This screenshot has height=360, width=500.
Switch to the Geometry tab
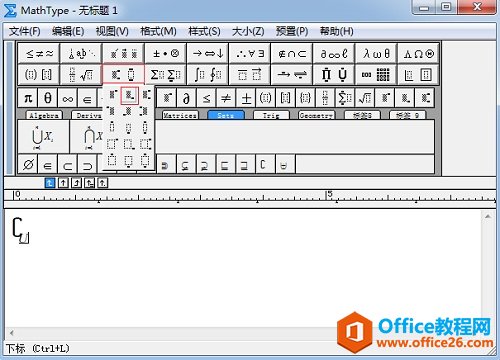[x=316, y=115]
